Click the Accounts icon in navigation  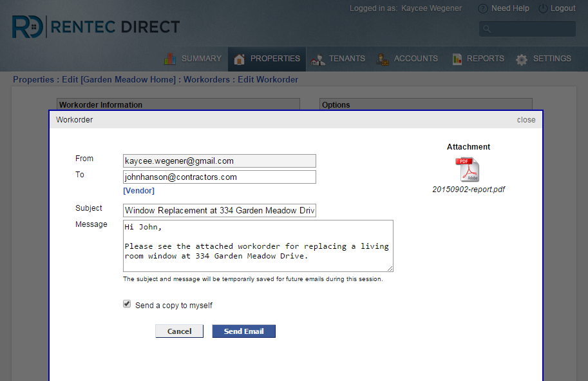tap(383, 59)
